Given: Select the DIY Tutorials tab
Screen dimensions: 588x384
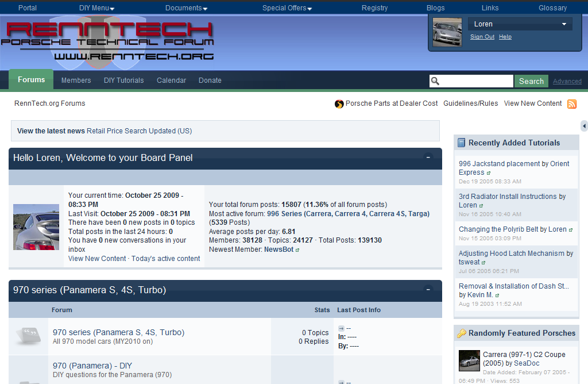Looking at the screenshot, I should tap(124, 80).
